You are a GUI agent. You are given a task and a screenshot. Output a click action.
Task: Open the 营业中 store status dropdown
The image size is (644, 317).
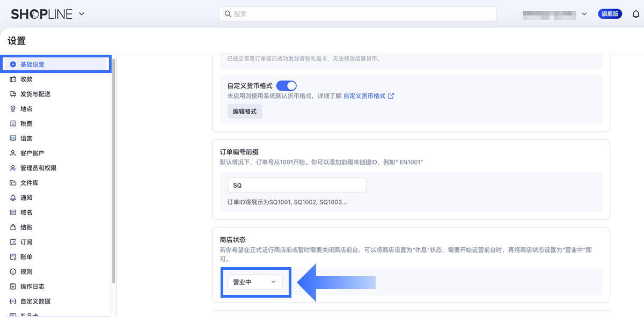(x=255, y=282)
